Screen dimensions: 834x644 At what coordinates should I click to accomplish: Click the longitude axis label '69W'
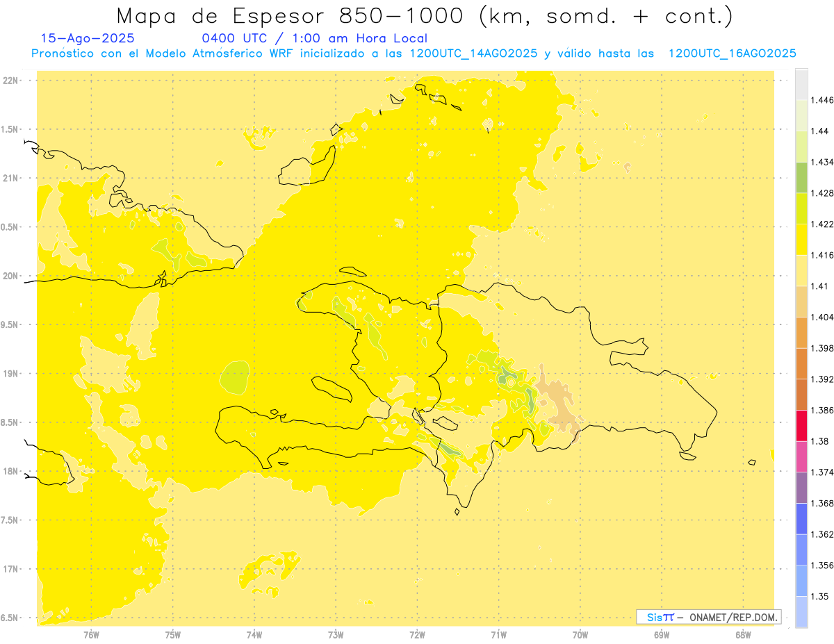click(x=662, y=635)
